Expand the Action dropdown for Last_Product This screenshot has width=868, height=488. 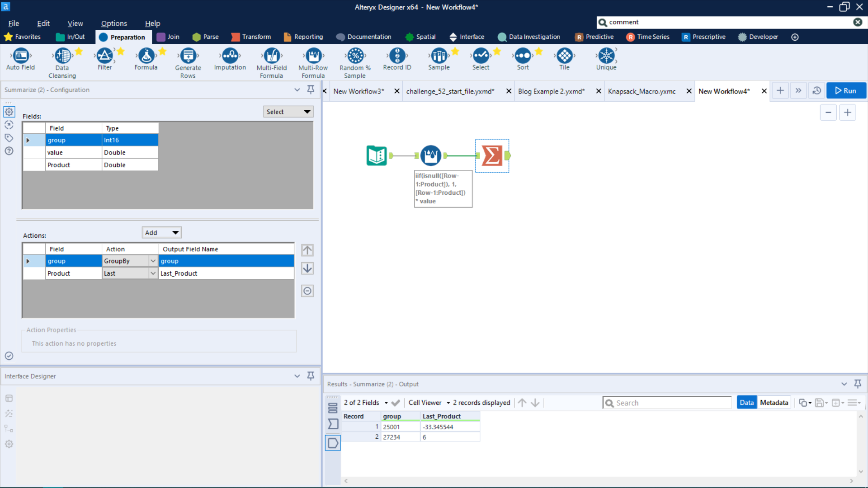point(153,273)
